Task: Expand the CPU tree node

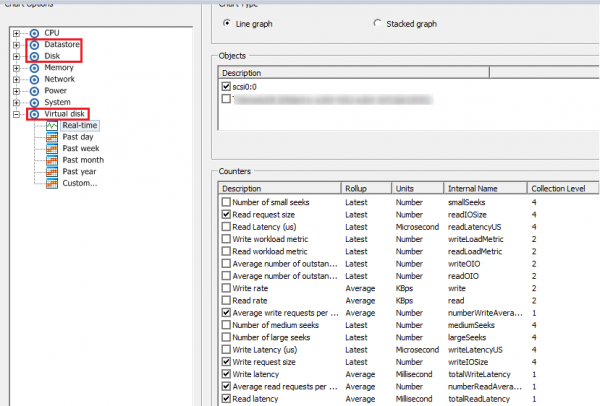Action: point(16,33)
